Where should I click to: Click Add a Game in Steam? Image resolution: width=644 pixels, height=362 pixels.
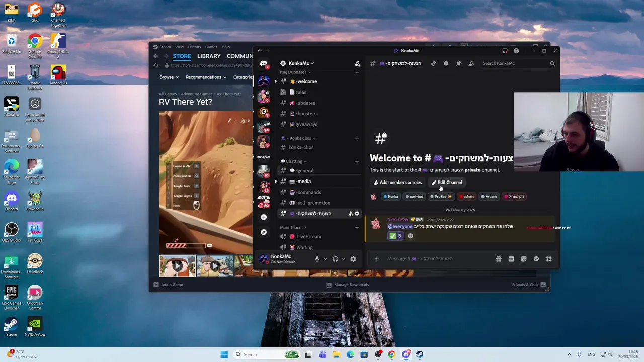pos(168,285)
